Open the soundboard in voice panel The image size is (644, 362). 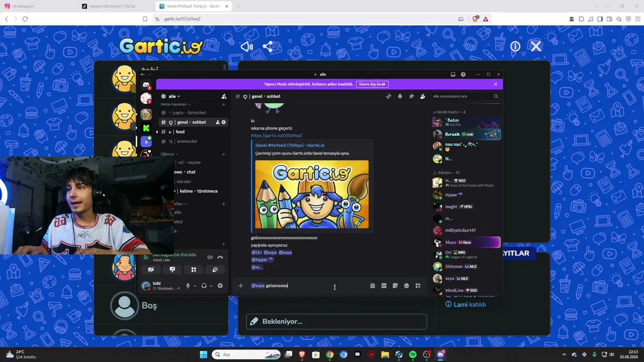[215, 269]
